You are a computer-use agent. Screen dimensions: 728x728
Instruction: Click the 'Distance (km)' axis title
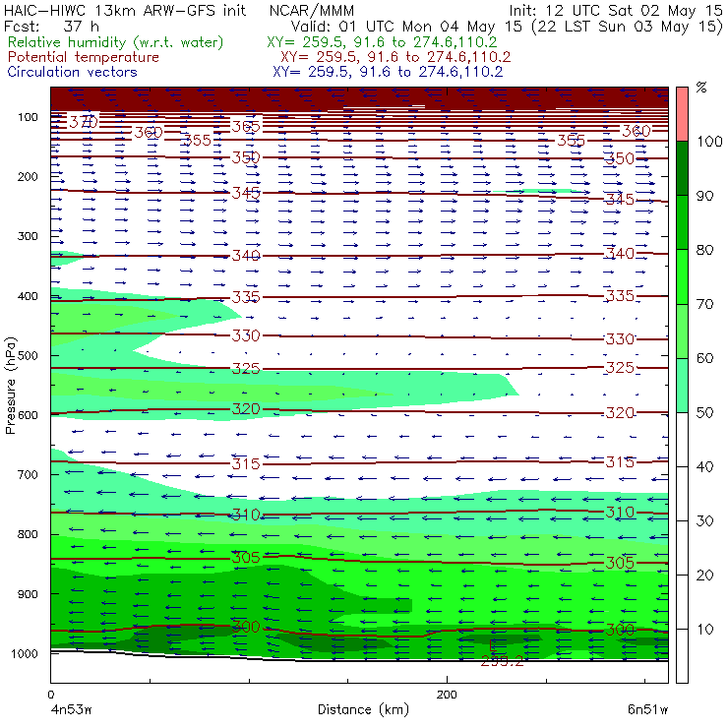pos(364,710)
